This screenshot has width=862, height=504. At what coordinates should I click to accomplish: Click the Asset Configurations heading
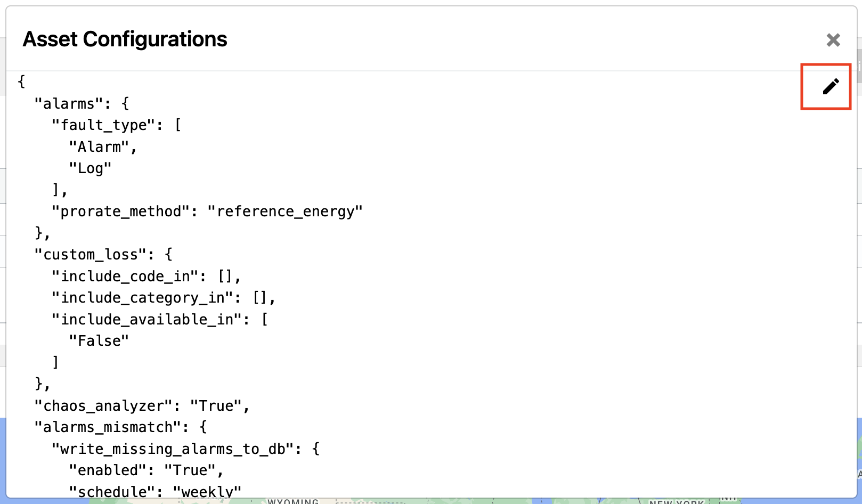[125, 39]
